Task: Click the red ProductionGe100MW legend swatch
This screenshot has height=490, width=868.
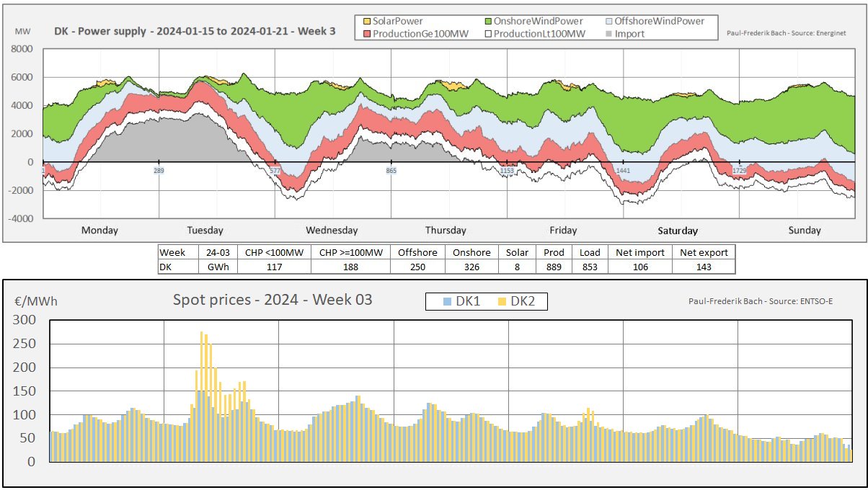Action: point(367,33)
